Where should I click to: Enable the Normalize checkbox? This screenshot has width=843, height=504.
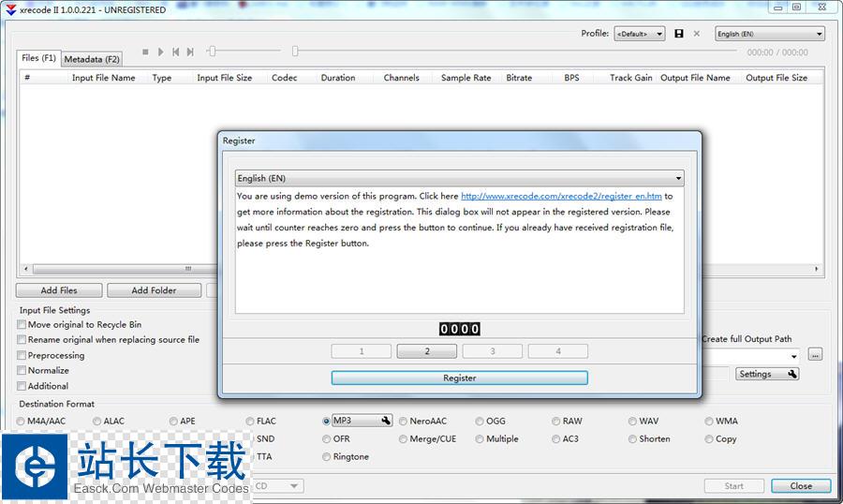click(x=22, y=370)
